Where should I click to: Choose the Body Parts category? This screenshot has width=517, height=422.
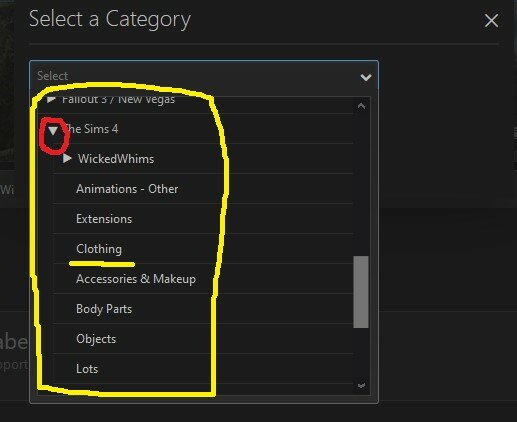(104, 309)
